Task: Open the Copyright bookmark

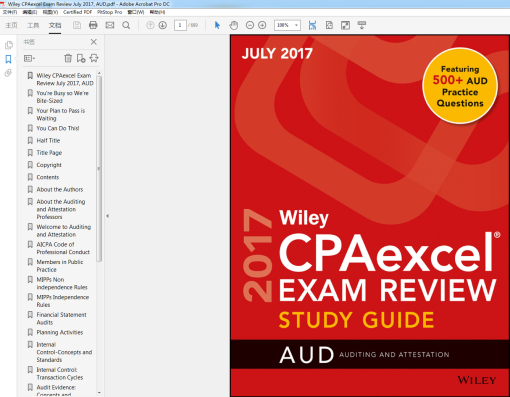Action: [x=49, y=165]
